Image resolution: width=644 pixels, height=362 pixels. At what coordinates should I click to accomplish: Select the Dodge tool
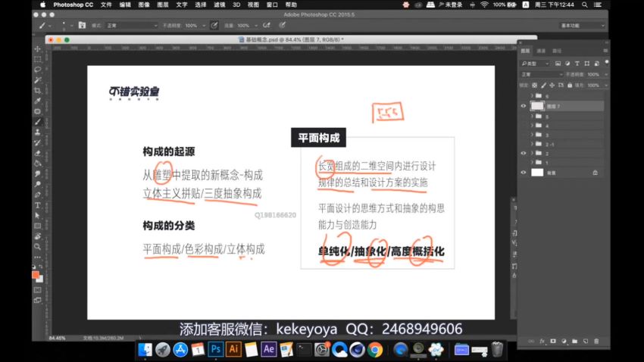(x=37, y=184)
